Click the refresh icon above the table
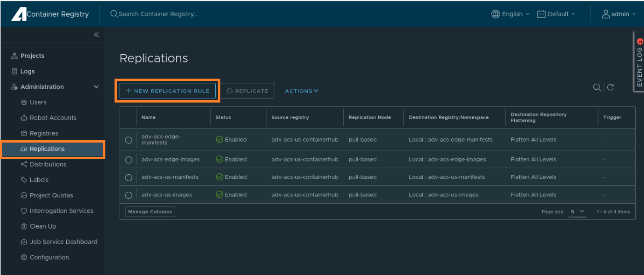The width and height of the screenshot is (644, 275). (610, 87)
